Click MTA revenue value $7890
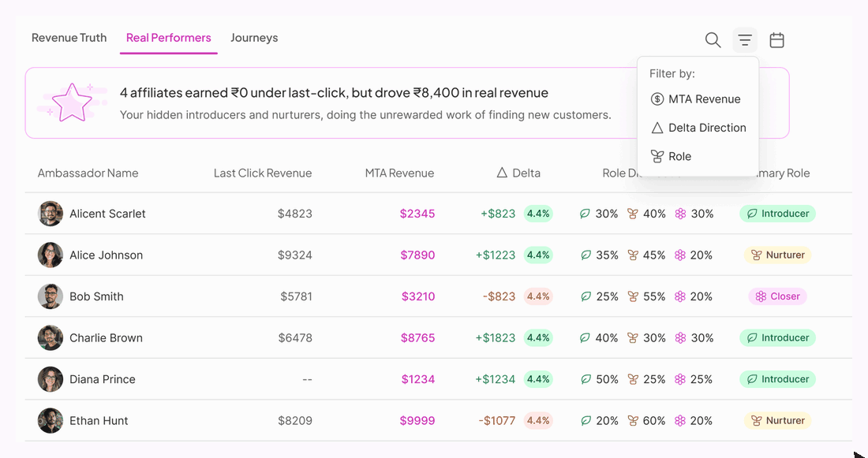Screen dimensions: 868x458 (417, 255)
